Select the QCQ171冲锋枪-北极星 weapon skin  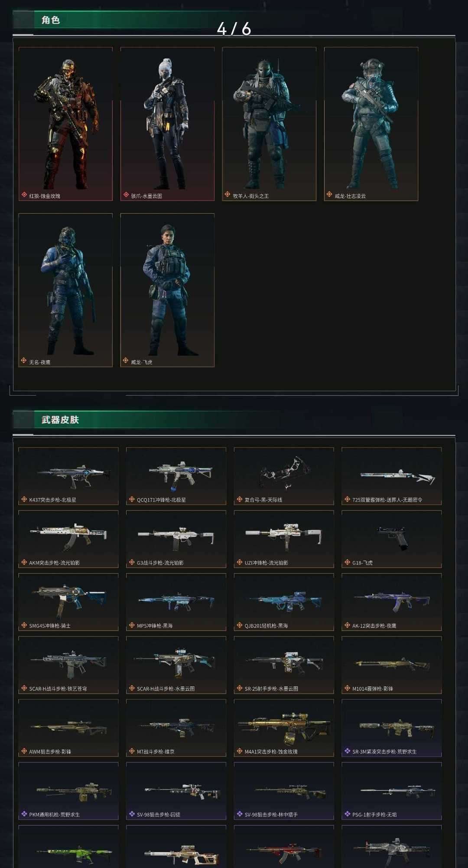tap(176, 476)
